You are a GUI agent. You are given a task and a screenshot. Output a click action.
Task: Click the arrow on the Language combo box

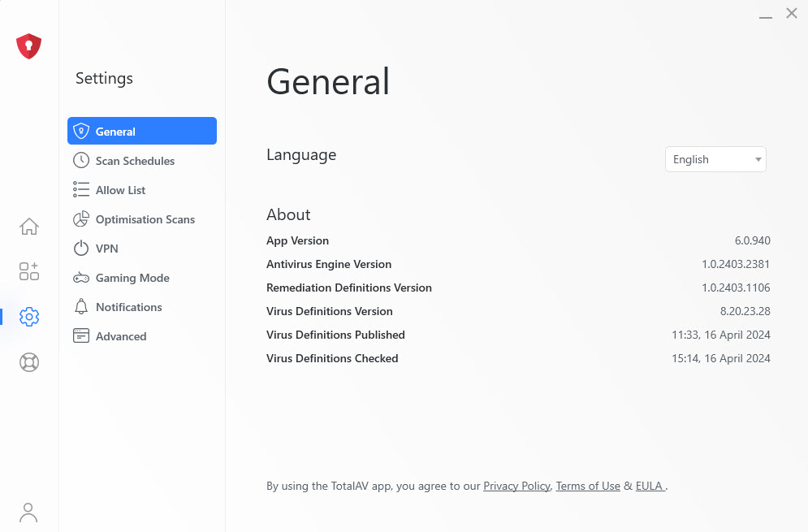[x=758, y=159]
